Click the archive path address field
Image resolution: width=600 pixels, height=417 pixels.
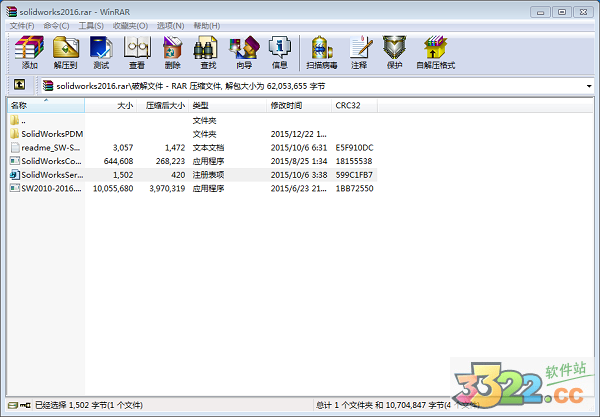[x=318, y=86]
